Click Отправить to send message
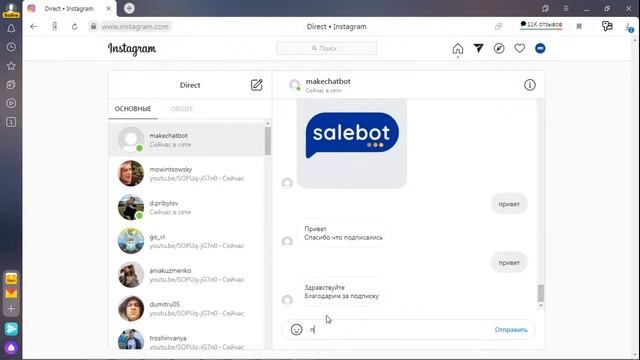Viewport: 640px width, 360px height. tap(511, 329)
